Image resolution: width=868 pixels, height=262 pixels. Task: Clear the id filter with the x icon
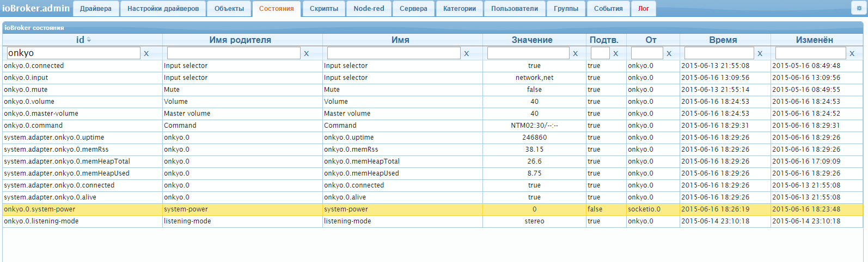pos(146,53)
